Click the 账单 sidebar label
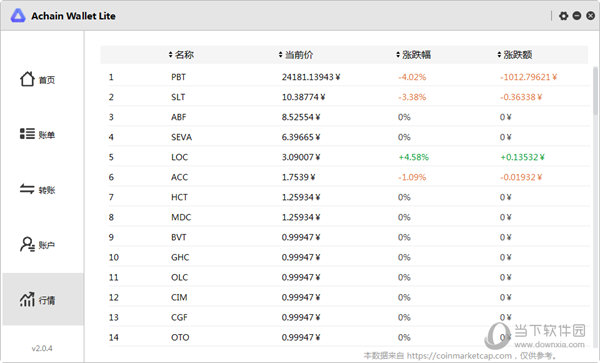Screen dimensions: 600x363 47,135
